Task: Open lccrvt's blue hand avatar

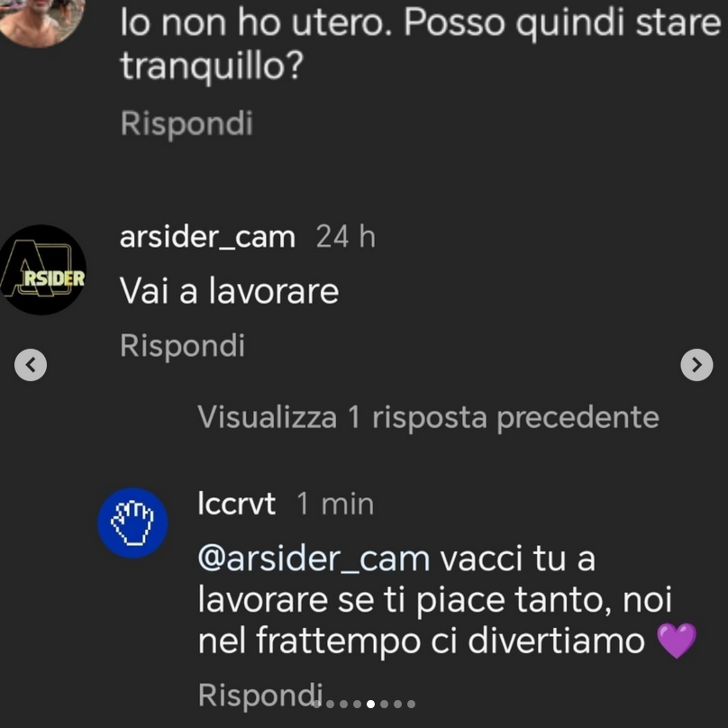Action: (132, 523)
